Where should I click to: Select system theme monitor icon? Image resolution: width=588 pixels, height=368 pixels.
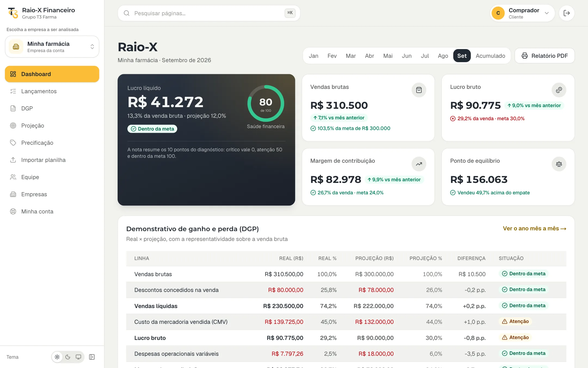pyautogui.click(x=78, y=357)
